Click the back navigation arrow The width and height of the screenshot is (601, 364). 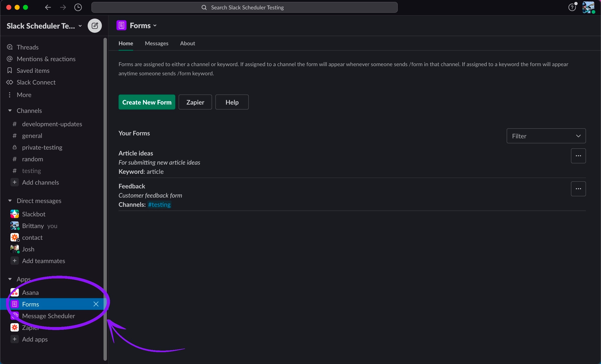click(x=48, y=7)
